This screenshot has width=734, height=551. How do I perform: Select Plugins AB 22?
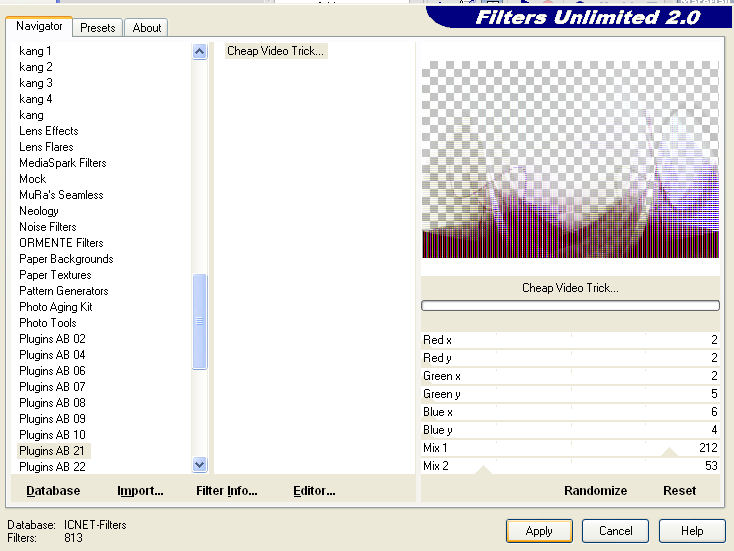coord(52,467)
